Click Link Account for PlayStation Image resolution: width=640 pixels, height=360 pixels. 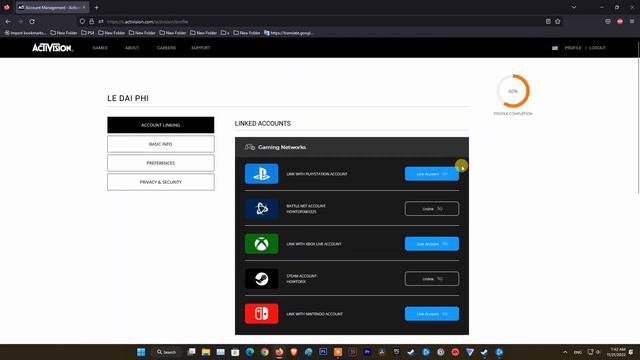(x=432, y=174)
